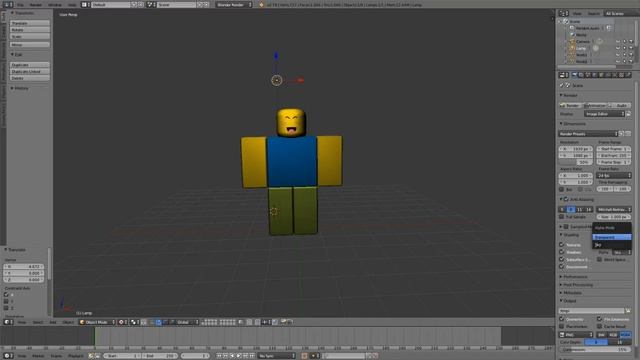This screenshot has width=640, height=360.
Task: Uncheck the Shadows shading checkbox
Action: point(562,252)
